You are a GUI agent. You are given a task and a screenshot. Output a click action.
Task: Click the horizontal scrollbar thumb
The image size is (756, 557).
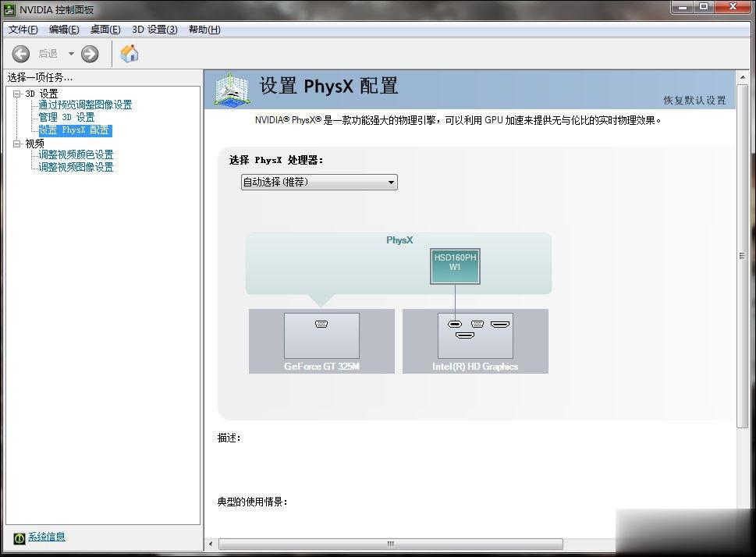click(391, 544)
